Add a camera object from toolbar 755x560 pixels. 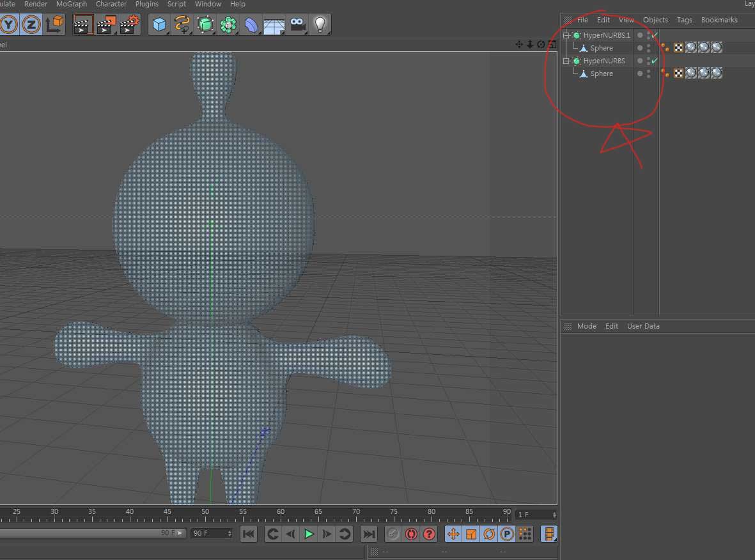pos(297,25)
